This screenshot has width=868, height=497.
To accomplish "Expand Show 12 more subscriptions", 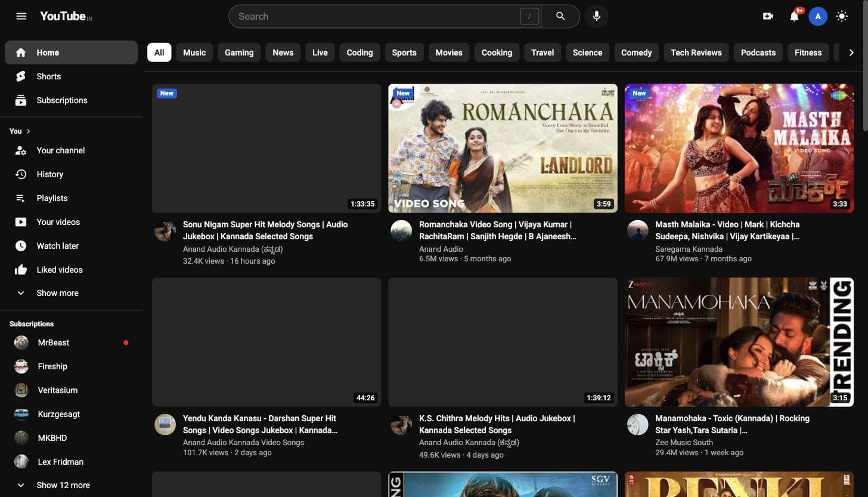I will 71,485.
